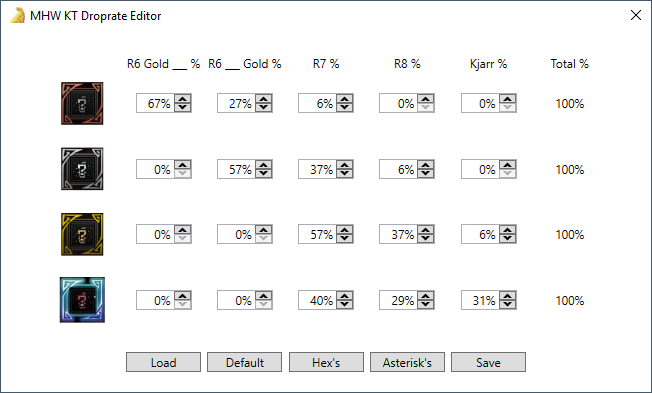Click the "Total %" column header
The width and height of the screenshot is (652, 393).
[x=570, y=64]
